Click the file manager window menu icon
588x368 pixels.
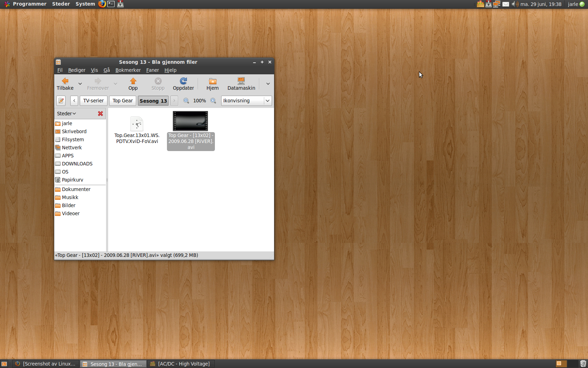58,62
